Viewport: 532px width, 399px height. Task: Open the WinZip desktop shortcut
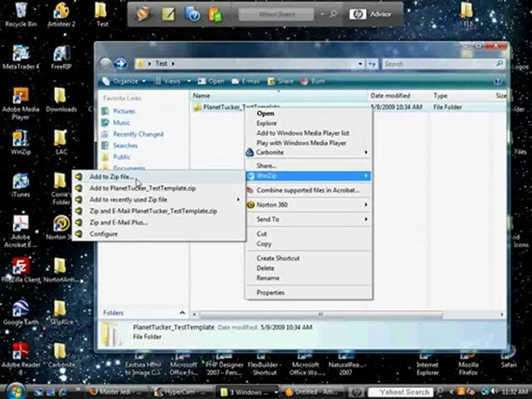[21, 139]
